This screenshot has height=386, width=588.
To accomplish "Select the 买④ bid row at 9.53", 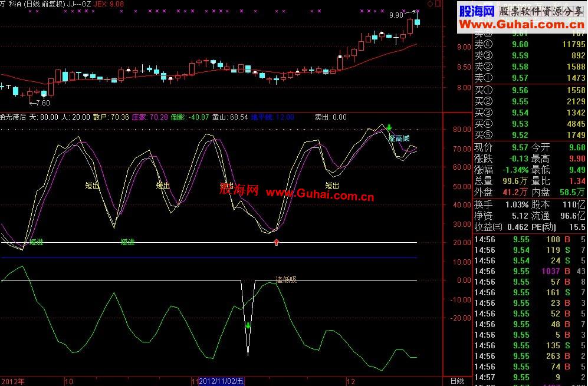I will pos(530,124).
